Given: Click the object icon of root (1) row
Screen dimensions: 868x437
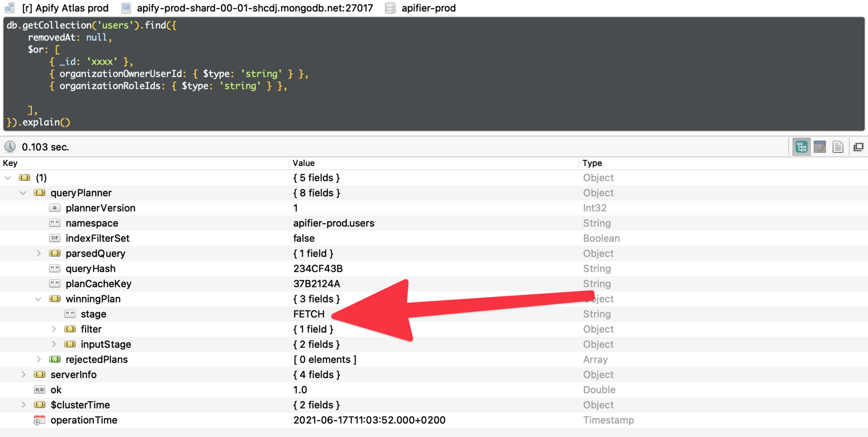Looking at the screenshot, I should click(25, 178).
